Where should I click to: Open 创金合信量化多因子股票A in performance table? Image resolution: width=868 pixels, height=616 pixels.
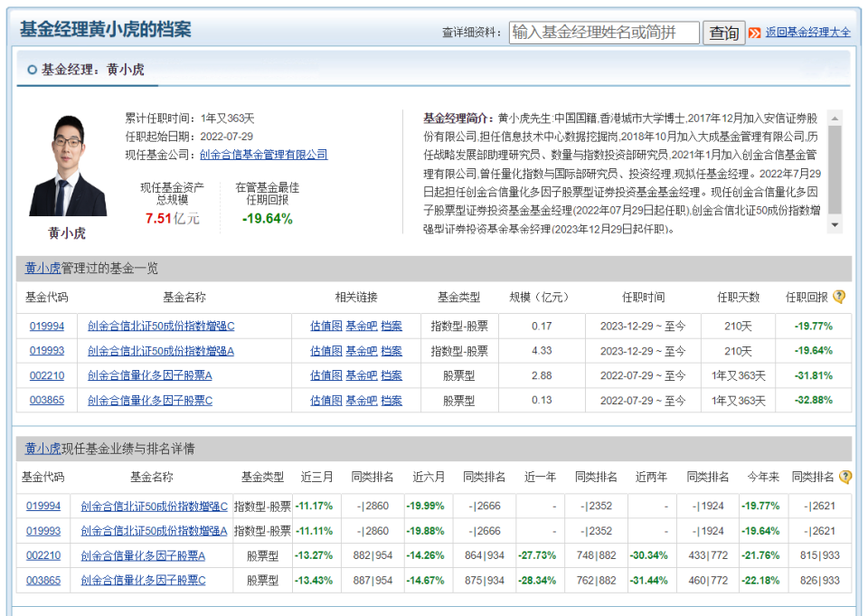coord(143,555)
